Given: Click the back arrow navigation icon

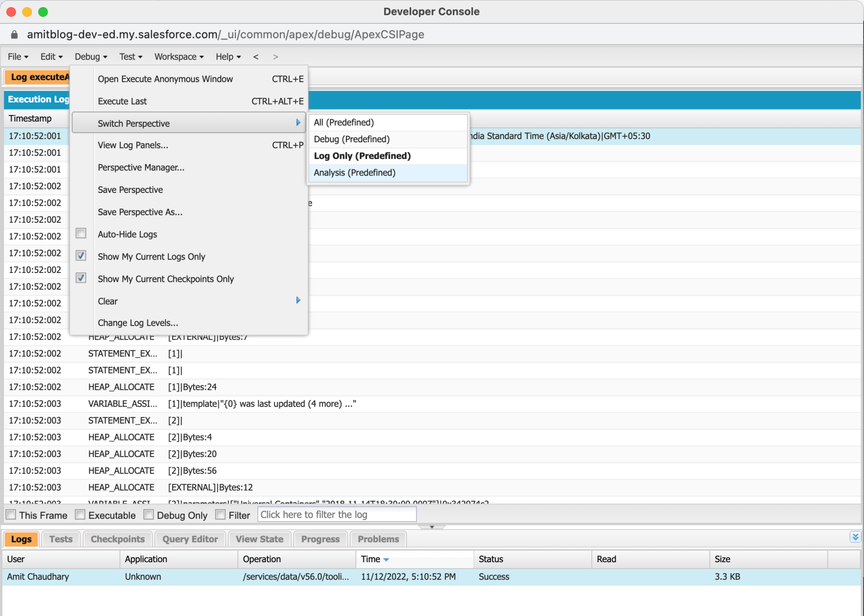Looking at the screenshot, I should coord(256,57).
